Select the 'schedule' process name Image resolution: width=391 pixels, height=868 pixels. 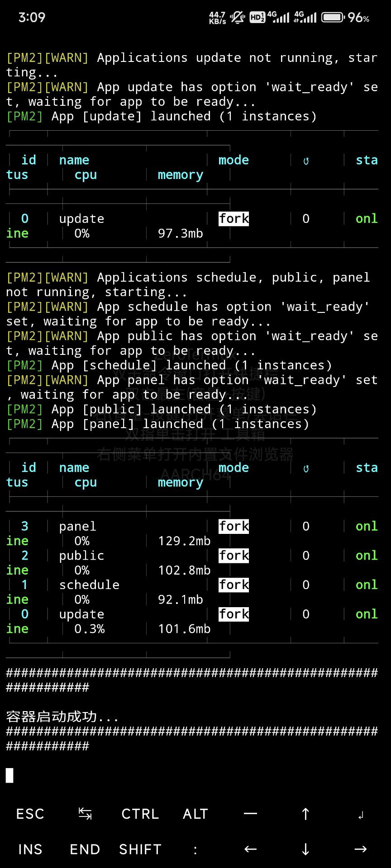(x=89, y=585)
